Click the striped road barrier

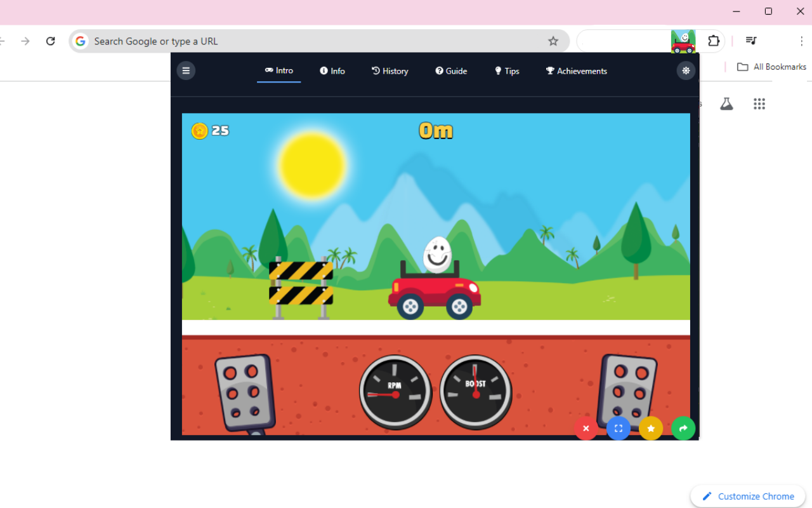(x=301, y=288)
